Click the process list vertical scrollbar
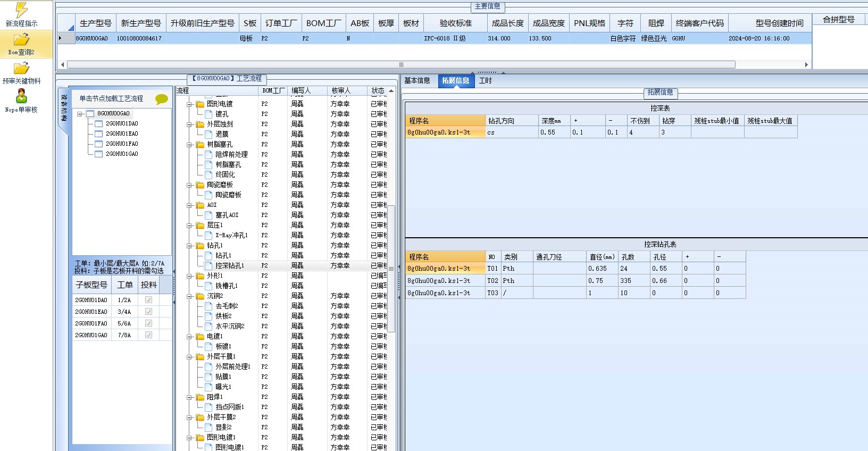 coord(391,269)
